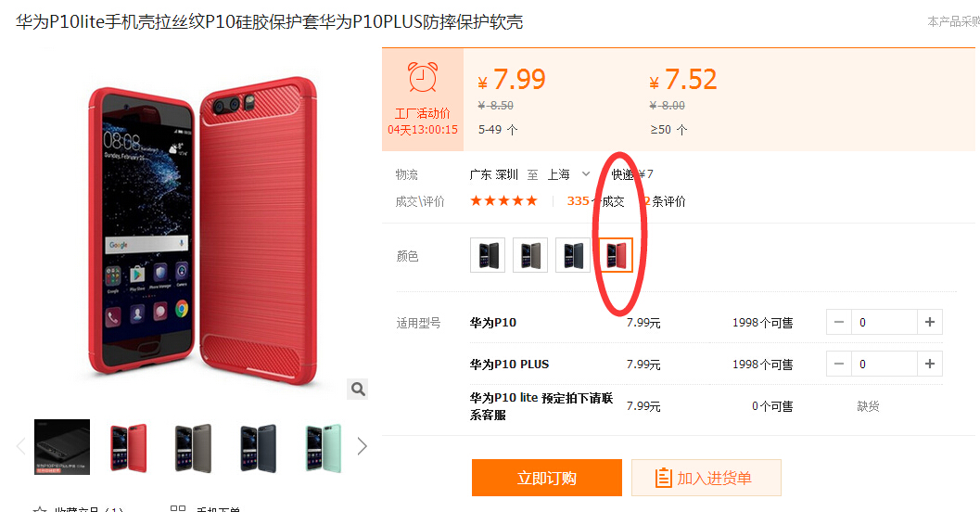Click the plus icon for 华为P10 quantity
The width and height of the screenshot is (980, 512).
929,322
